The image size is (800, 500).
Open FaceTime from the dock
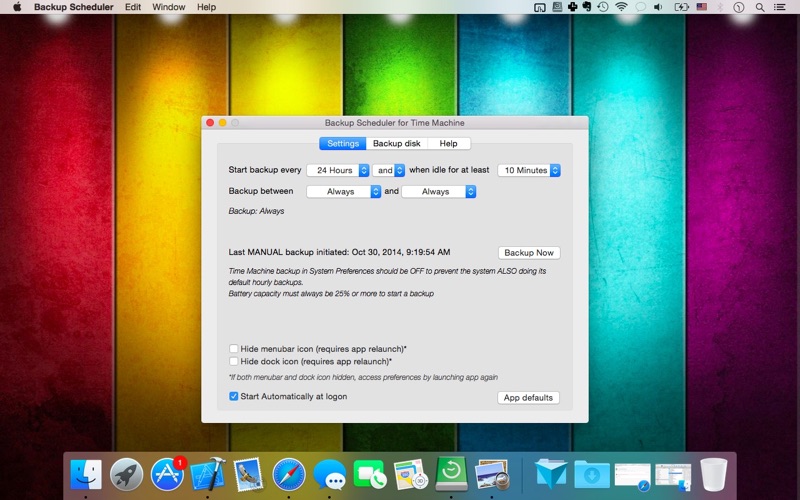pyautogui.click(x=370, y=474)
